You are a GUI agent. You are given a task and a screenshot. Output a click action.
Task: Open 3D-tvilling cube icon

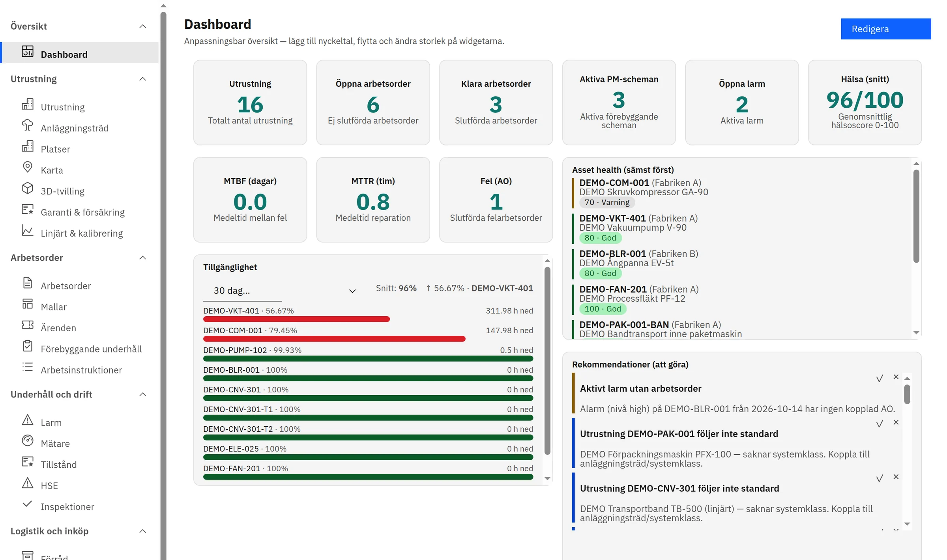[28, 189]
